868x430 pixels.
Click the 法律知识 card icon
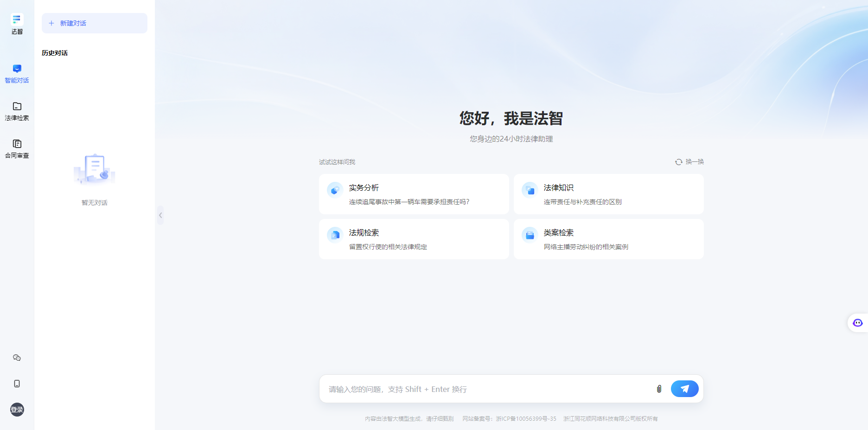pyautogui.click(x=530, y=190)
